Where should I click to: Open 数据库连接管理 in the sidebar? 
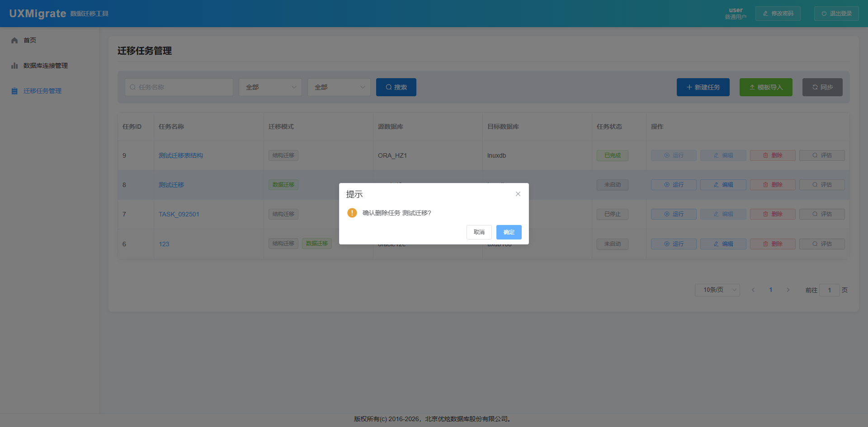pos(45,66)
